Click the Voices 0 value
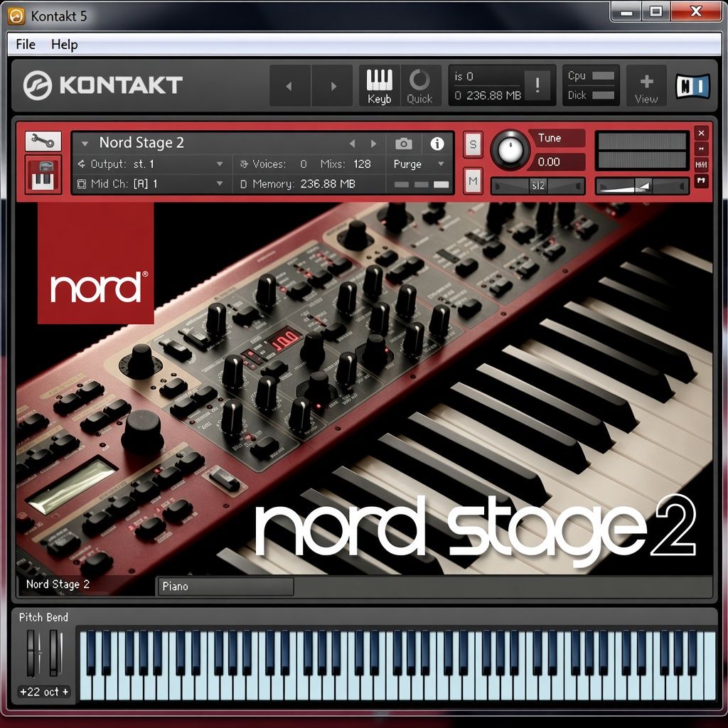The image size is (728, 728). [303, 164]
